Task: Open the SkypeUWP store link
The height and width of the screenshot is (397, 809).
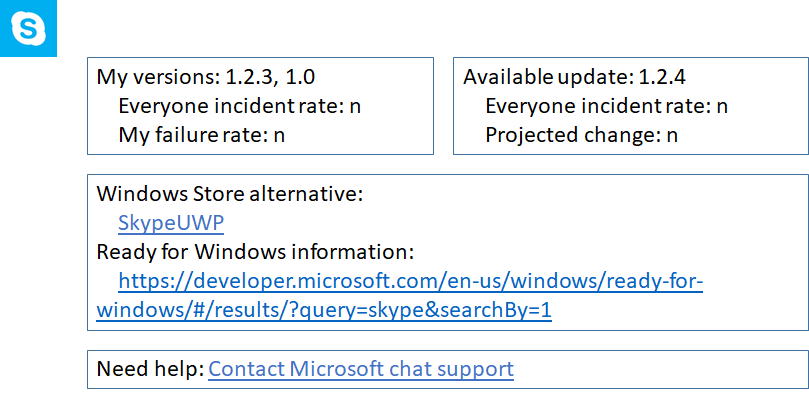Action: [171, 224]
